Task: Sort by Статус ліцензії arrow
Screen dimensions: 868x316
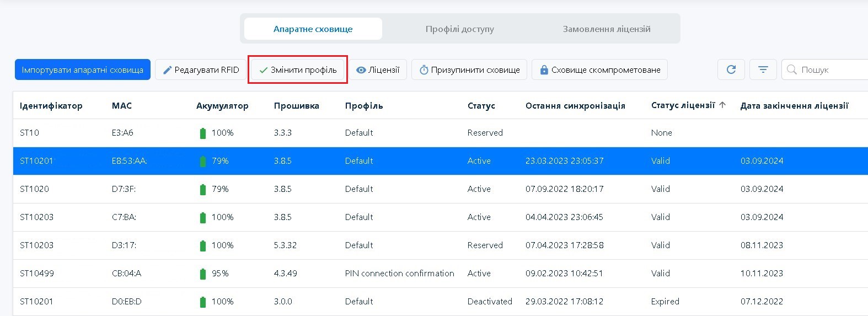Action: tap(722, 105)
